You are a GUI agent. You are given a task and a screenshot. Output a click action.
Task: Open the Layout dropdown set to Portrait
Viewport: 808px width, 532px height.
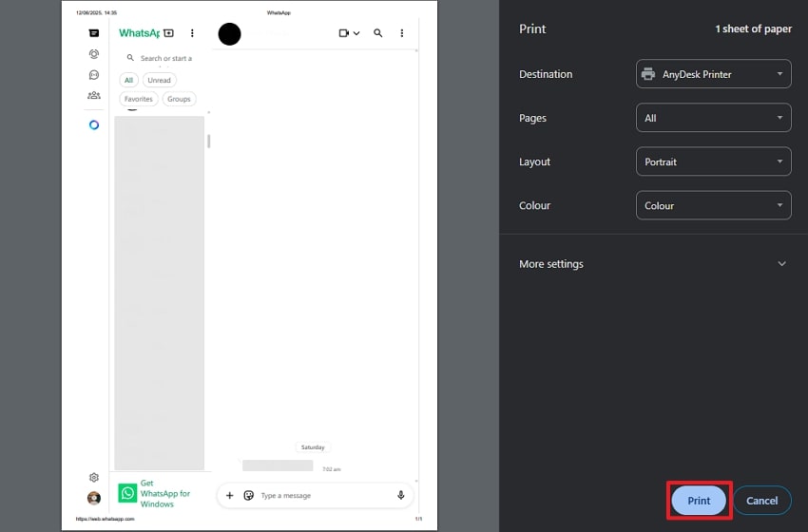(x=713, y=161)
